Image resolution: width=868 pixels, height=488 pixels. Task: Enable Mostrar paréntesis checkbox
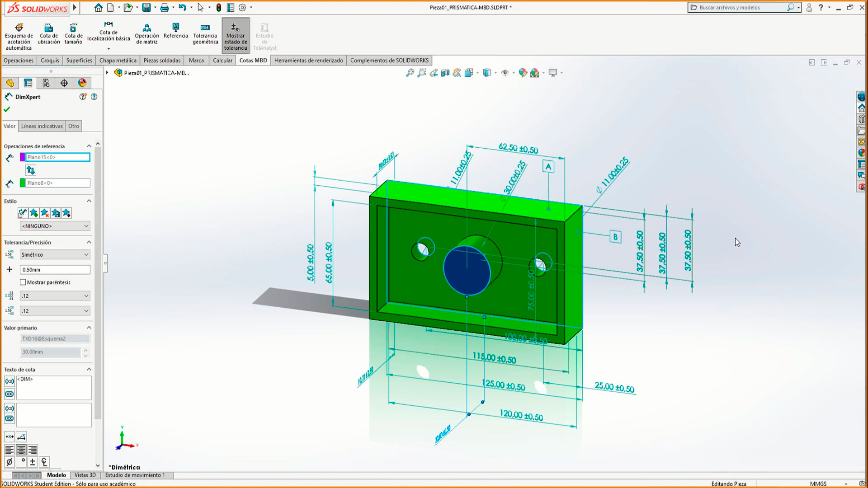click(x=23, y=282)
